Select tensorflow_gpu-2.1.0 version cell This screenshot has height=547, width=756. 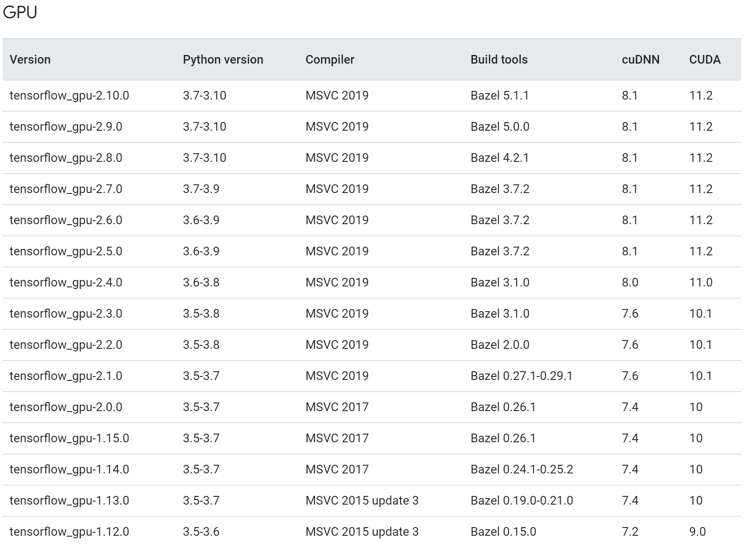66,376
